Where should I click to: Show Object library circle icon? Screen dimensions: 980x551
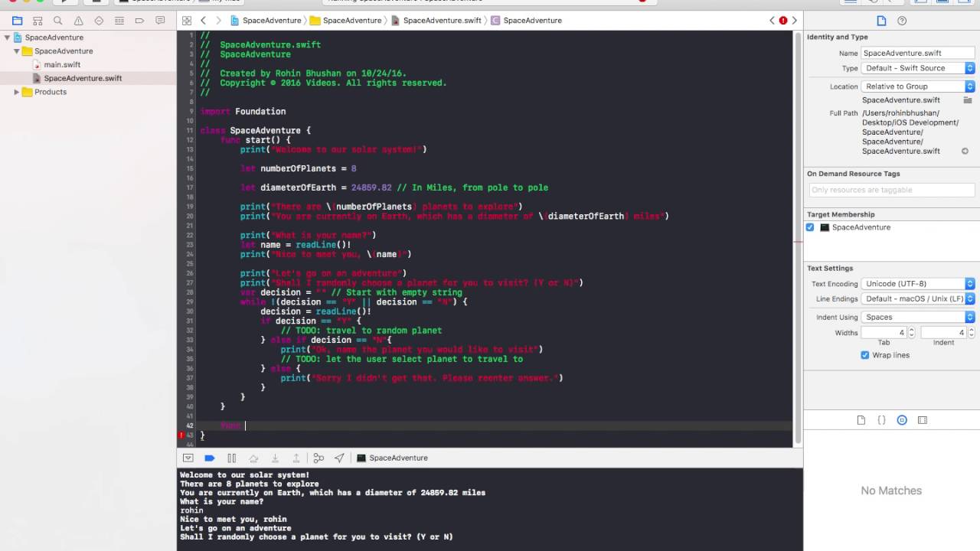click(902, 420)
